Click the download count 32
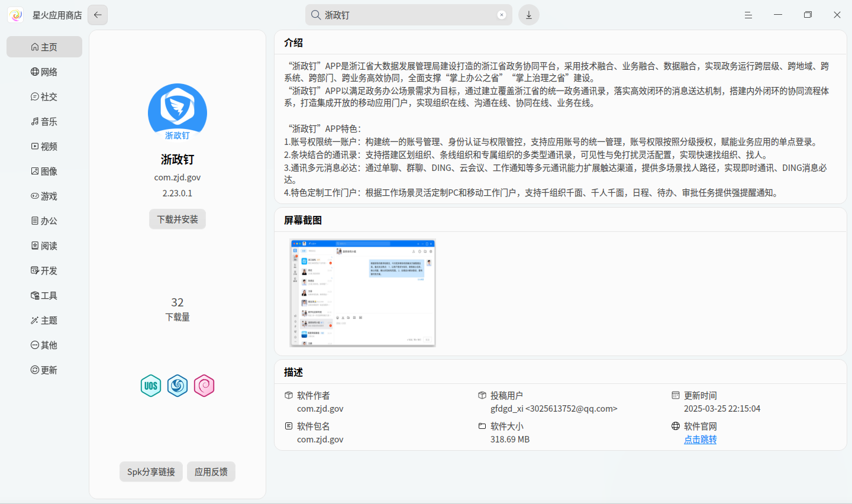Image resolution: width=852 pixels, height=504 pixels. pyautogui.click(x=177, y=302)
